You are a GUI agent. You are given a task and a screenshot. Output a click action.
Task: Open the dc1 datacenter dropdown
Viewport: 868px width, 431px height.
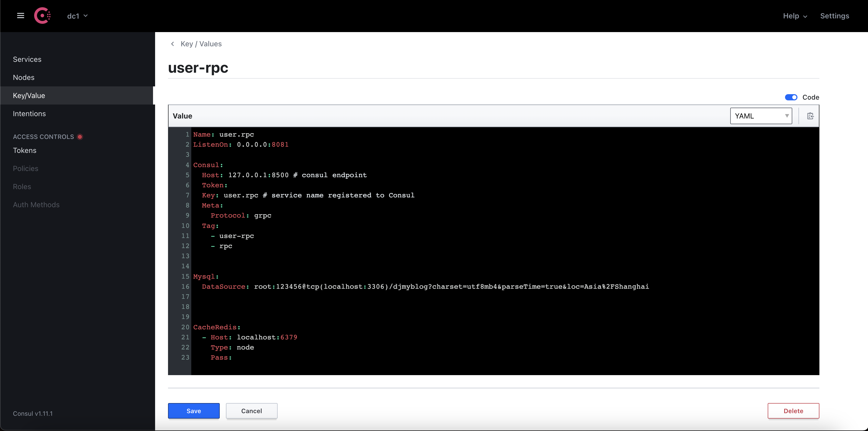77,16
